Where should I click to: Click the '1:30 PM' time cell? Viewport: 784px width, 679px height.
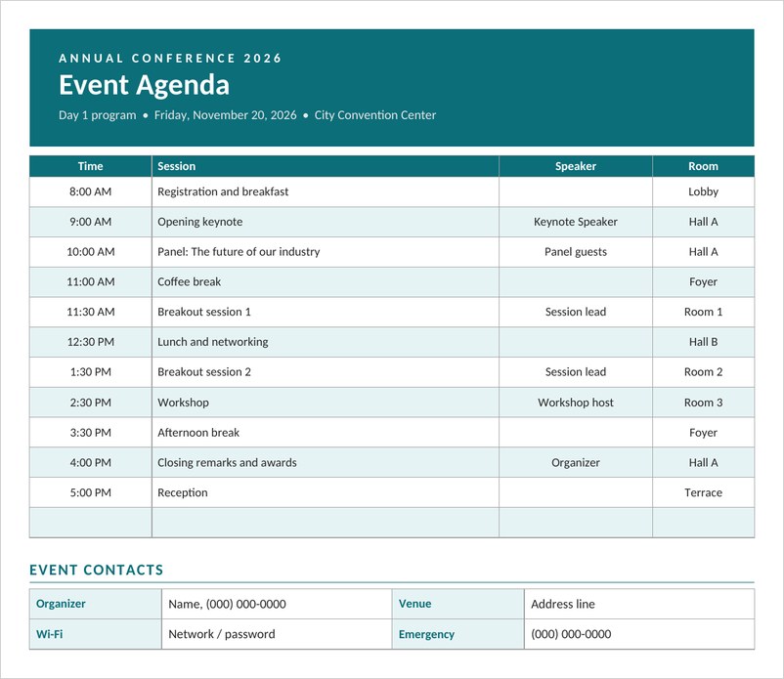[x=91, y=372]
